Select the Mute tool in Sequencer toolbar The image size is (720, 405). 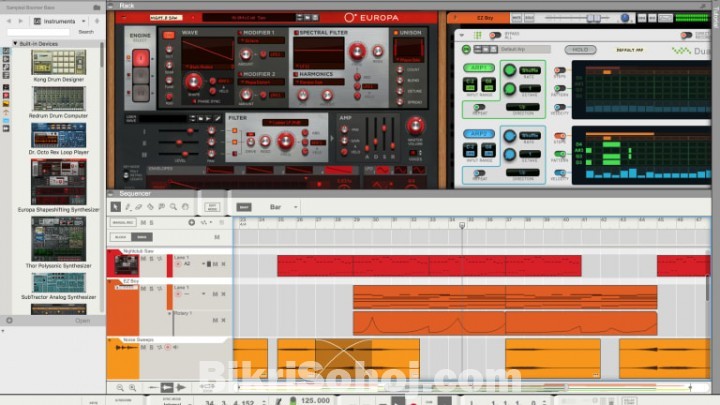coord(162,207)
